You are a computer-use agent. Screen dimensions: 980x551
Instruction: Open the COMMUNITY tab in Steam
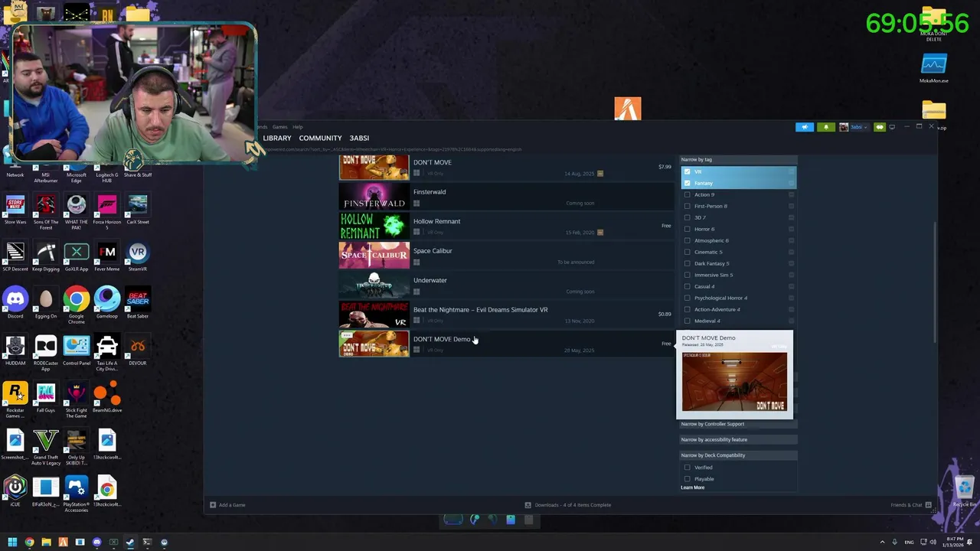click(x=320, y=139)
